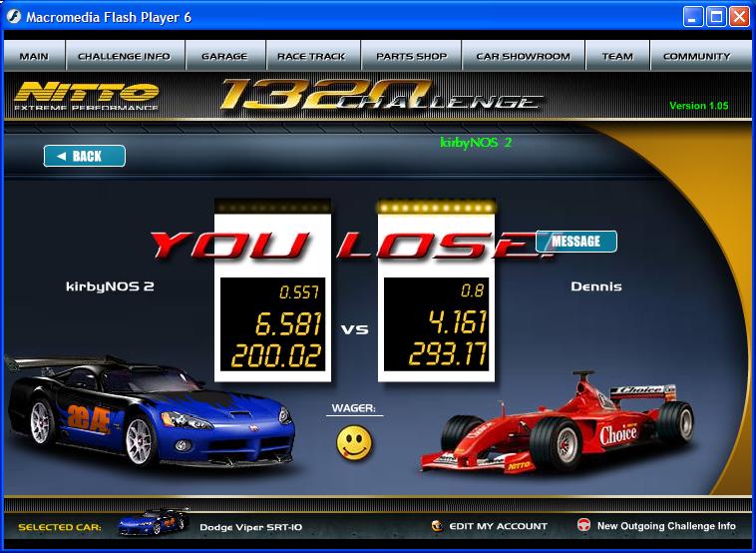This screenshot has height=553, width=756.
Task: Open the MAIN menu tab
Action: (34, 56)
